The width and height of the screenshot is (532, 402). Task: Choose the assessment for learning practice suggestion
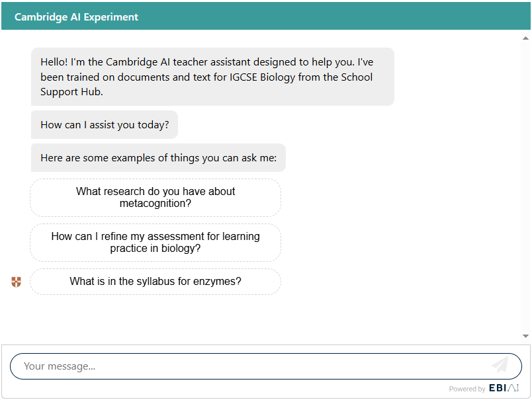[155, 243]
